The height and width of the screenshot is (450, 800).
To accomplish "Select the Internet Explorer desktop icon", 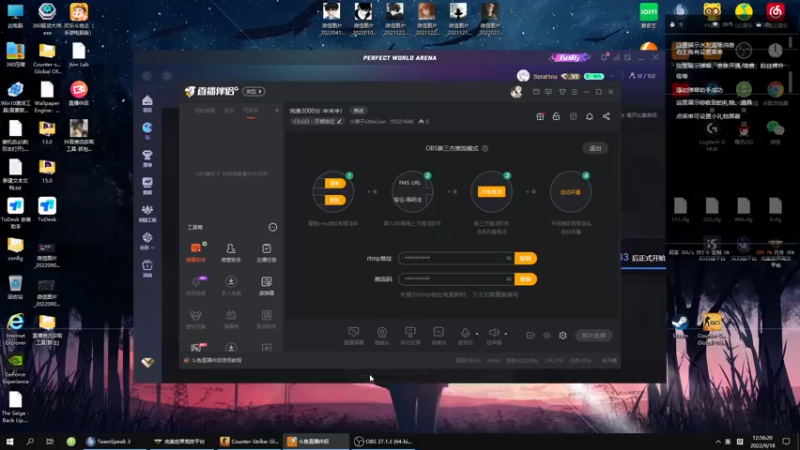I will click(15, 327).
